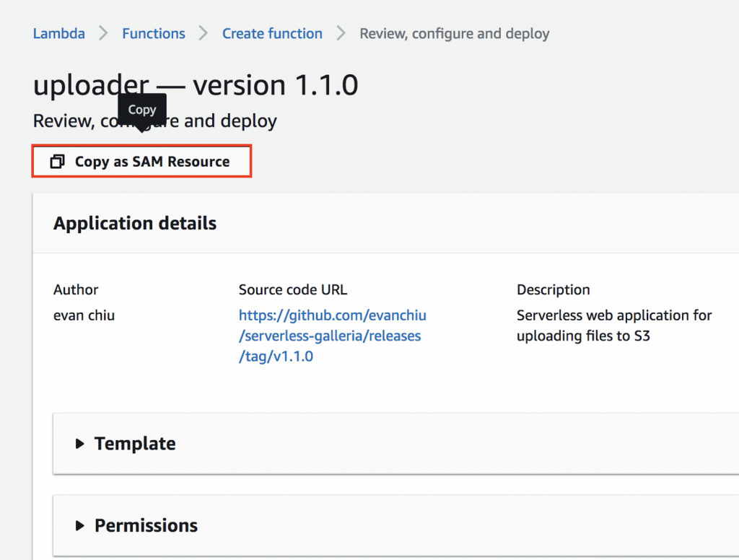Open the Create function breadcrumb link
The image size is (739, 560).
(272, 33)
